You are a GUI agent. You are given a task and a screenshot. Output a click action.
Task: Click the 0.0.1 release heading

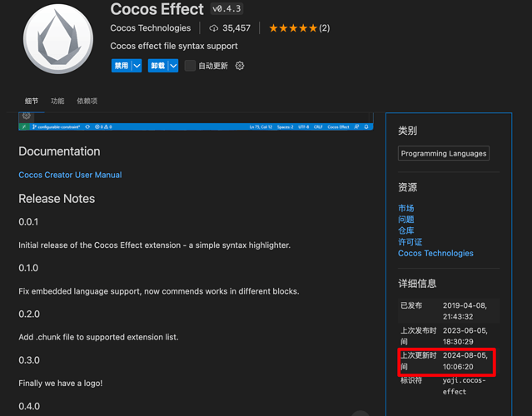point(28,222)
